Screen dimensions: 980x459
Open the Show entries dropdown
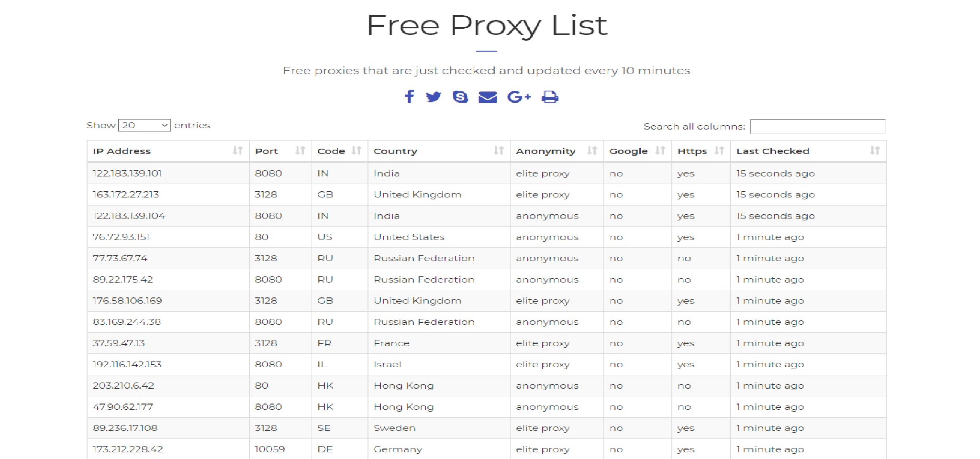pos(144,125)
